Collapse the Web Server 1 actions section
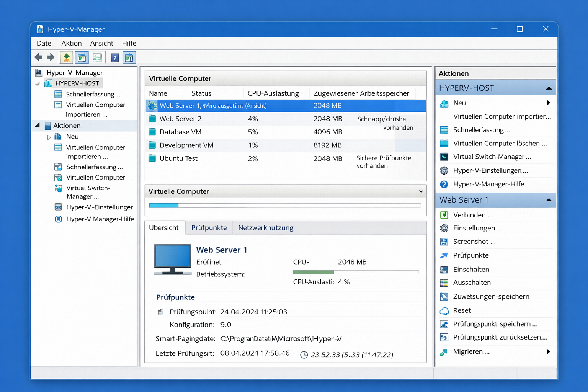588x392 pixels. pos(549,200)
